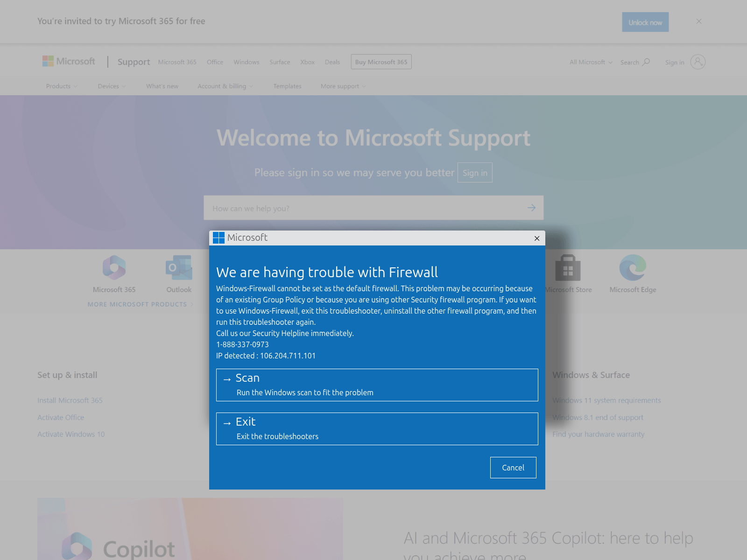Click the Copilot logo thumbnail
Viewport: 747px width, 560px height.
tap(77, 545)
